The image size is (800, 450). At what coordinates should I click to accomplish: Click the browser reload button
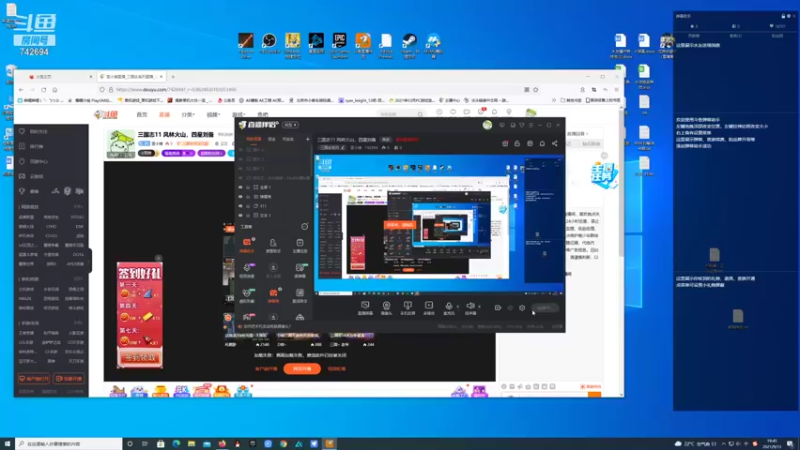click(43, 90)
